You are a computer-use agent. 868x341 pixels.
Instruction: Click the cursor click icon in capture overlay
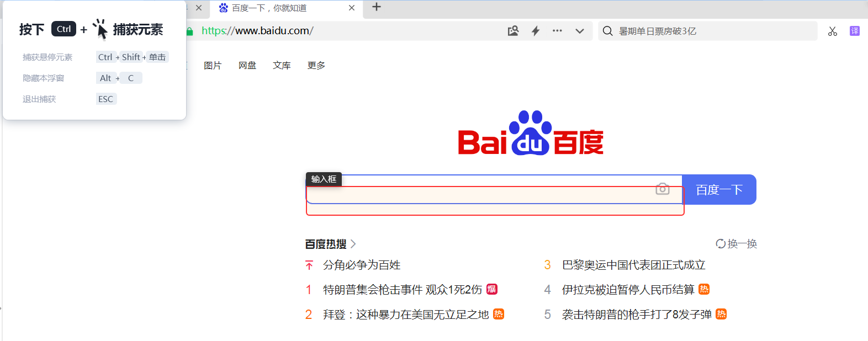pyautogui.click(x=100, y=29)
